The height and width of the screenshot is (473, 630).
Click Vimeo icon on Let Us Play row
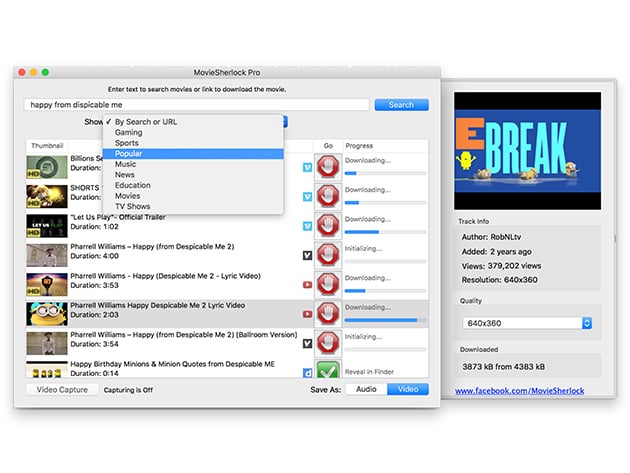(307, 226)
